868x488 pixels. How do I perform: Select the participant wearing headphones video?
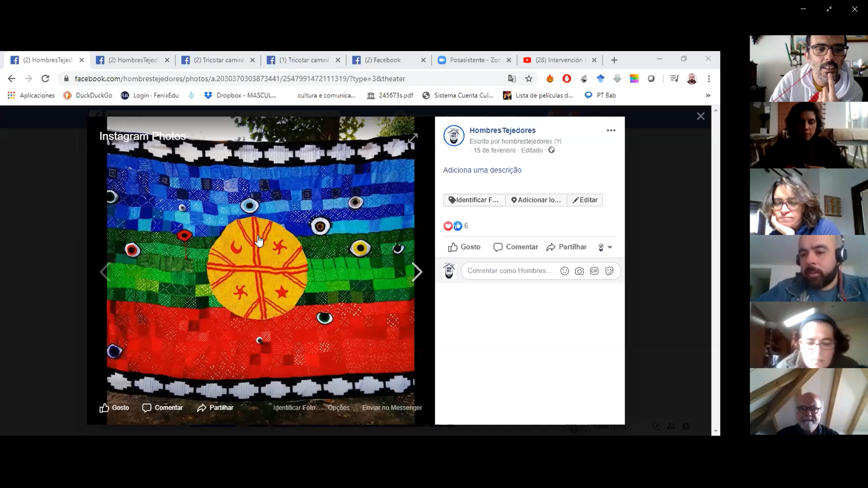click(x=809, y=268)
